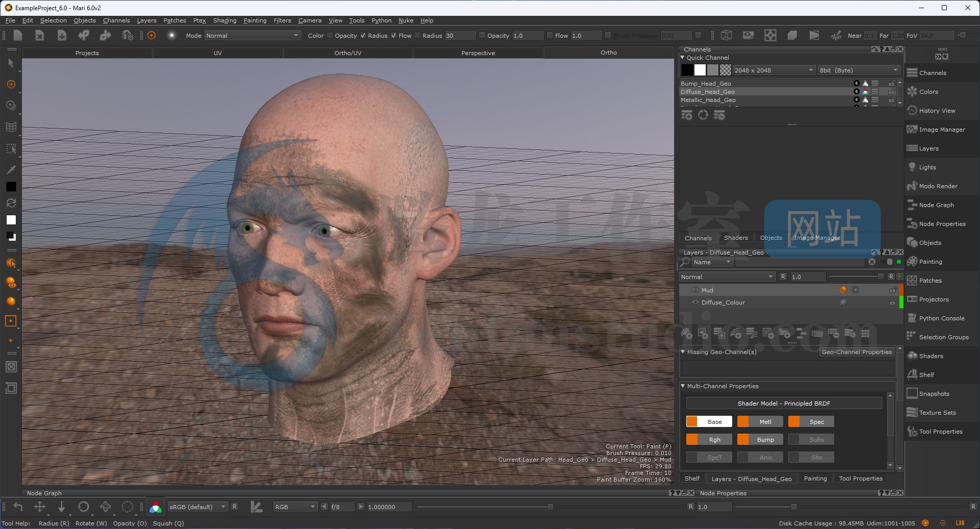Toggle checkbox before Opacity 1.0 field
Viewport: 980px width, 529px height.
point(482,35)
